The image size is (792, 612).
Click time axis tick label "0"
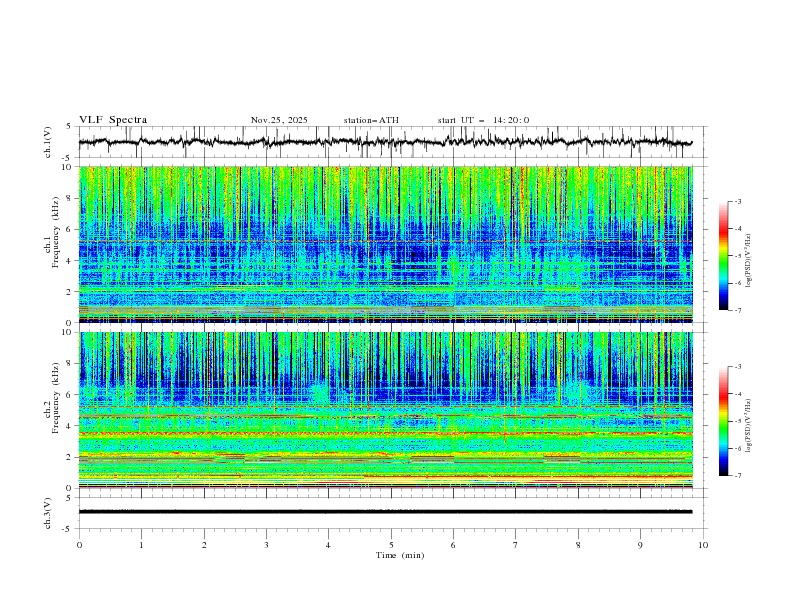pyautogui.click(x=79, y=545)
